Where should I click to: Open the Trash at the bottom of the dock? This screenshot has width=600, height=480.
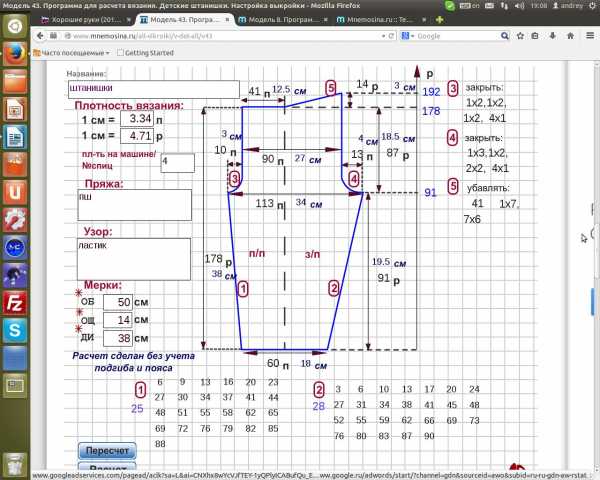(14, 464)
